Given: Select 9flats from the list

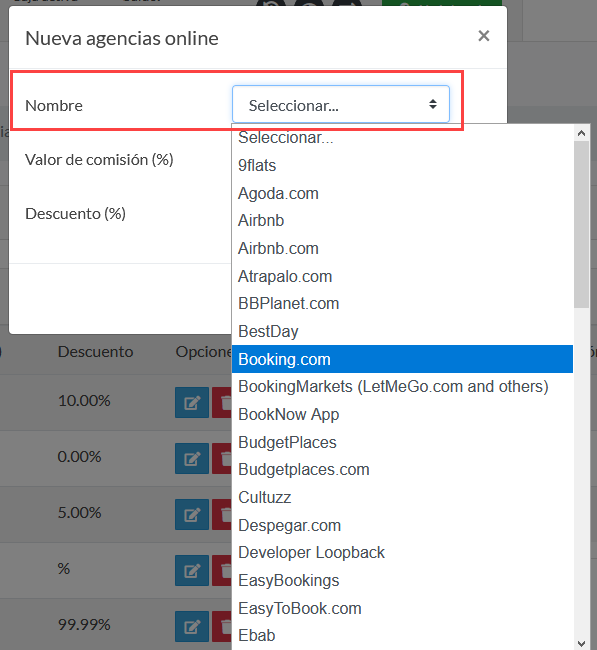Looking at the screenshot, I should click(402, 165).
